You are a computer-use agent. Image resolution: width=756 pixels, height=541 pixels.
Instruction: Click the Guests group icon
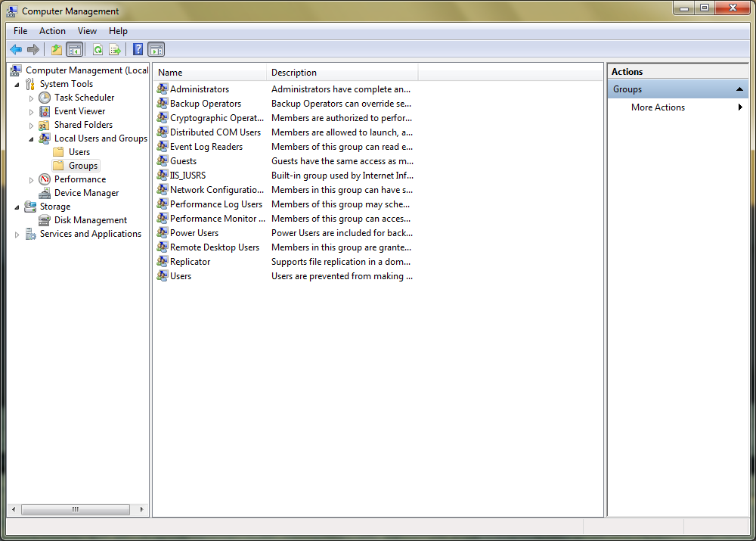point(163,160)
